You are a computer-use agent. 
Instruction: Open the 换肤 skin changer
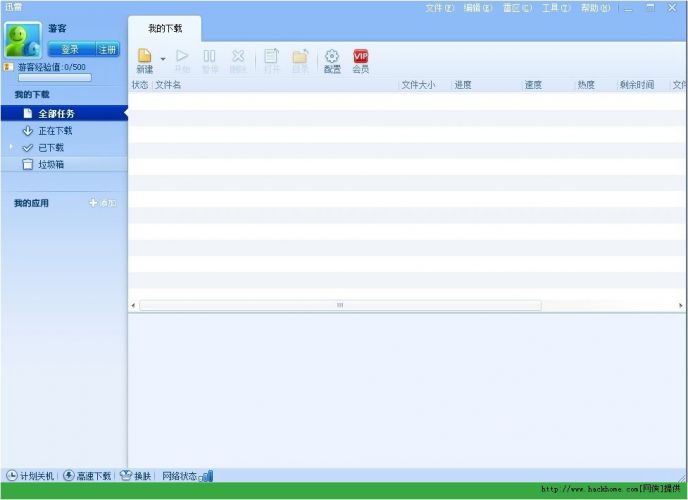(135, 476)
